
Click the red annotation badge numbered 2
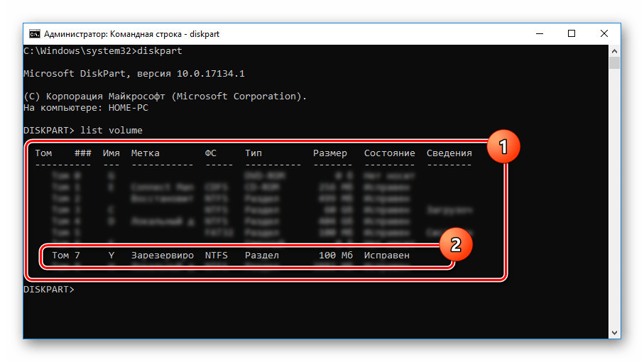(x=457, y=245)
